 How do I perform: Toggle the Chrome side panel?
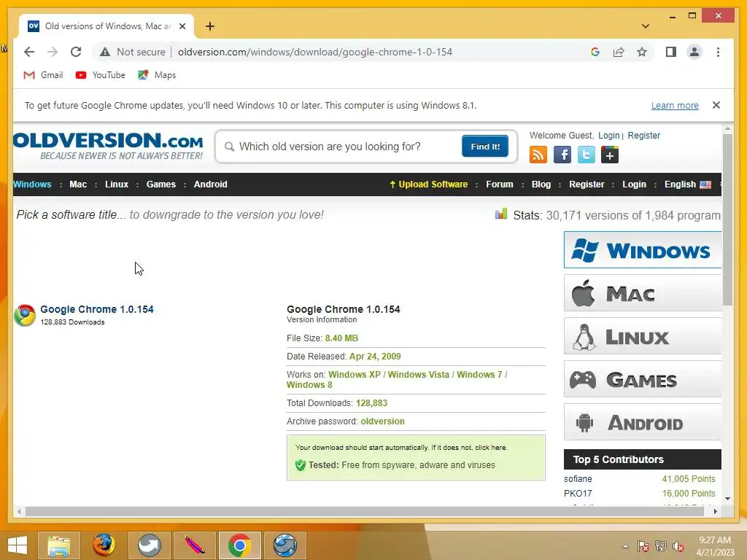pos(671,52)
